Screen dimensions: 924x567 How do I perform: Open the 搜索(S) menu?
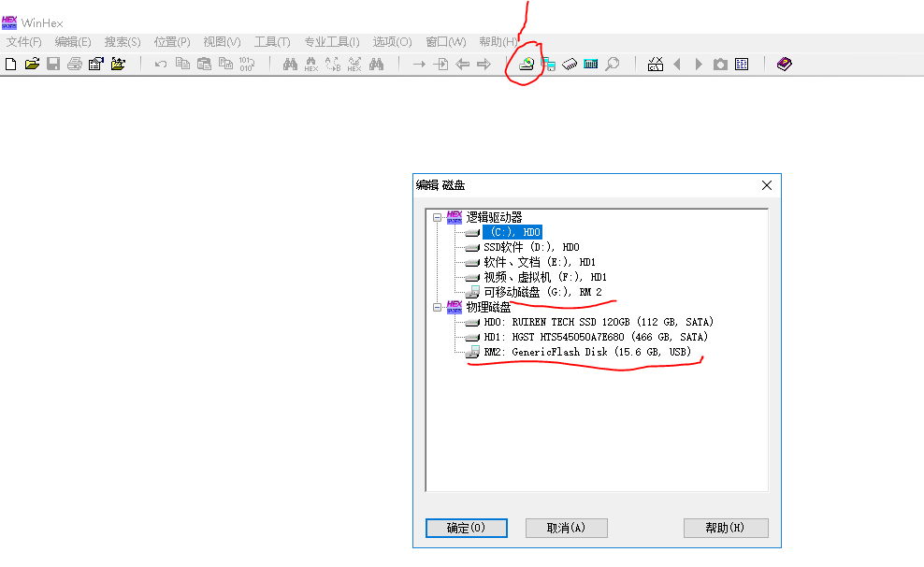(x=123, y=42)
